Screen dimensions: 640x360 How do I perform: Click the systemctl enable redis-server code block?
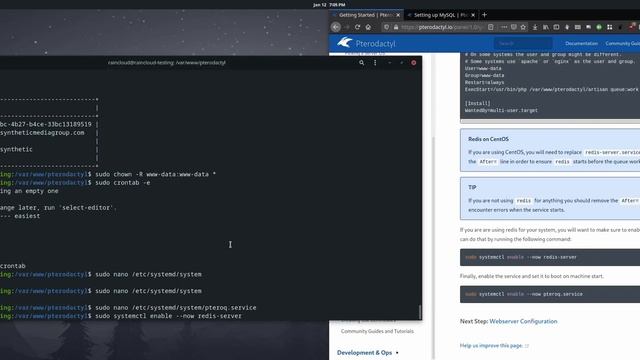click(550, 257)
